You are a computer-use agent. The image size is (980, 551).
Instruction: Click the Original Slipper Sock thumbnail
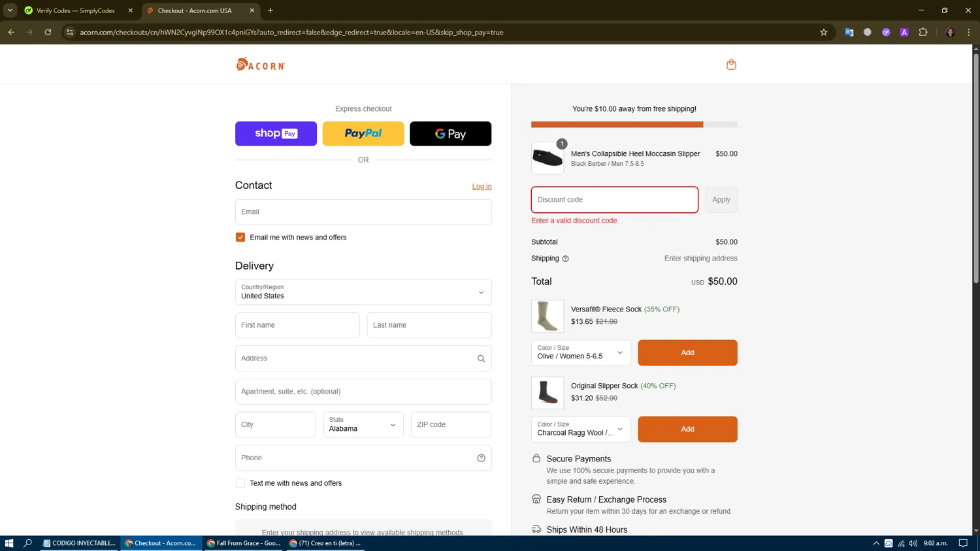547,392
